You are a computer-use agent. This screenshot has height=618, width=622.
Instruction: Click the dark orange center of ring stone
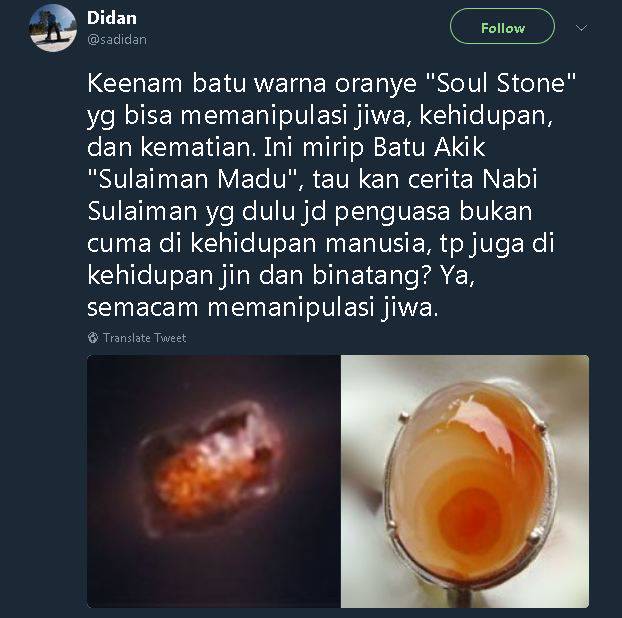tap(472, 516)
